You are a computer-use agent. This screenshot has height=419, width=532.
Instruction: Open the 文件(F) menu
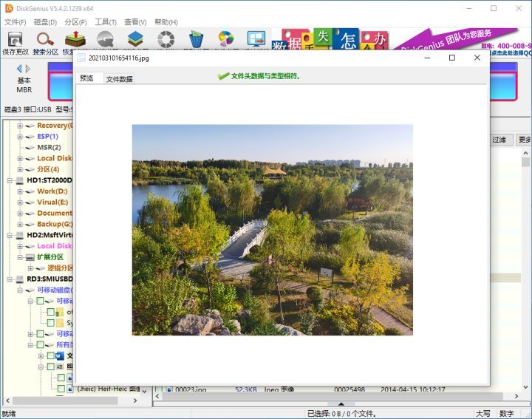[16, 22]
